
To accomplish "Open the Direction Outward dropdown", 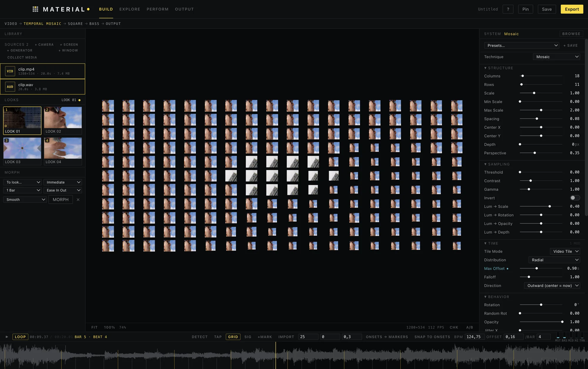I will click(552, 286).
